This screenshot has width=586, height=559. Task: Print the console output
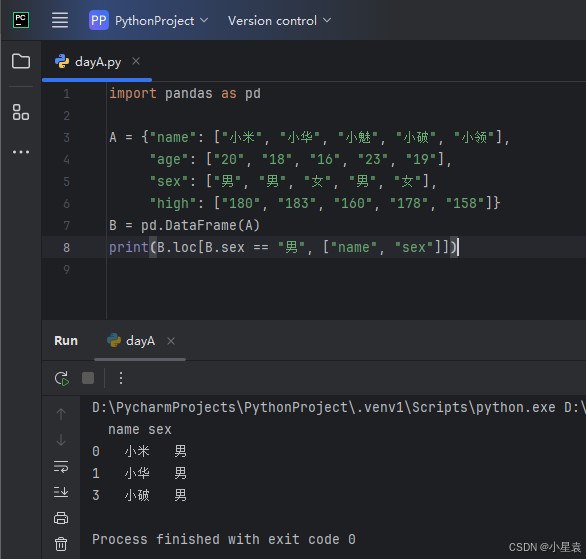(x=61, y=518)
